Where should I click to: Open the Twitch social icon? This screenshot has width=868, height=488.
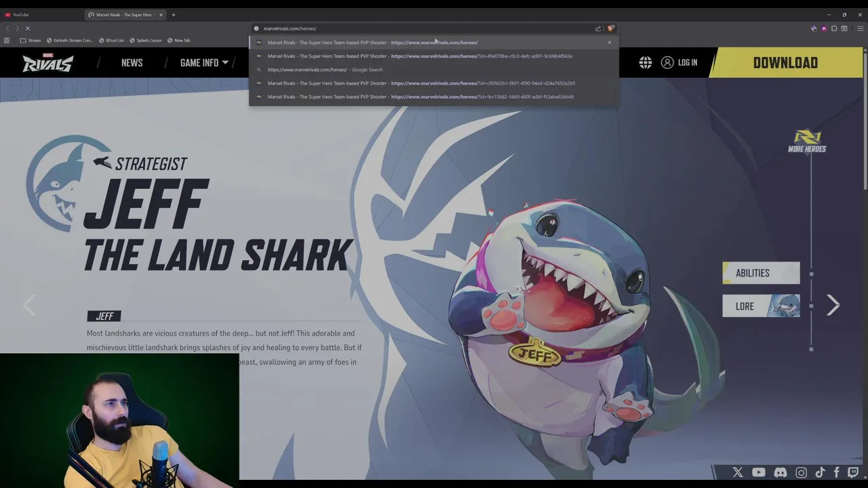(x=853, y=472)
